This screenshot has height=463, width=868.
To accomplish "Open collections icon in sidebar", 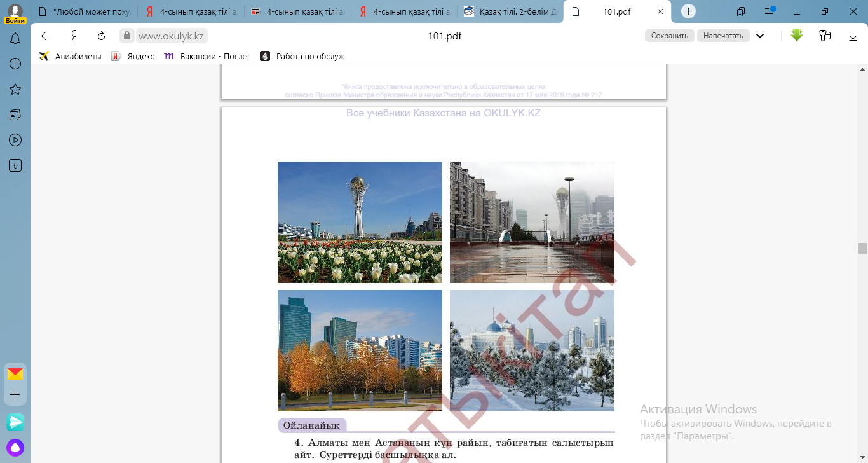I will point(15,114).
